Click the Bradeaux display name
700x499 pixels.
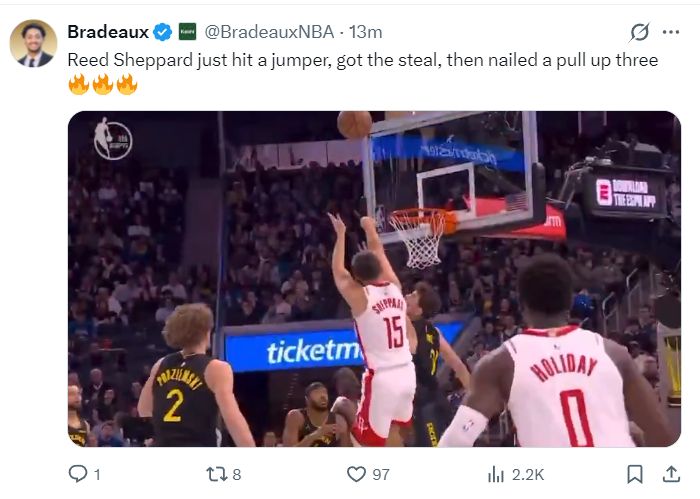[x=107, y=32]
